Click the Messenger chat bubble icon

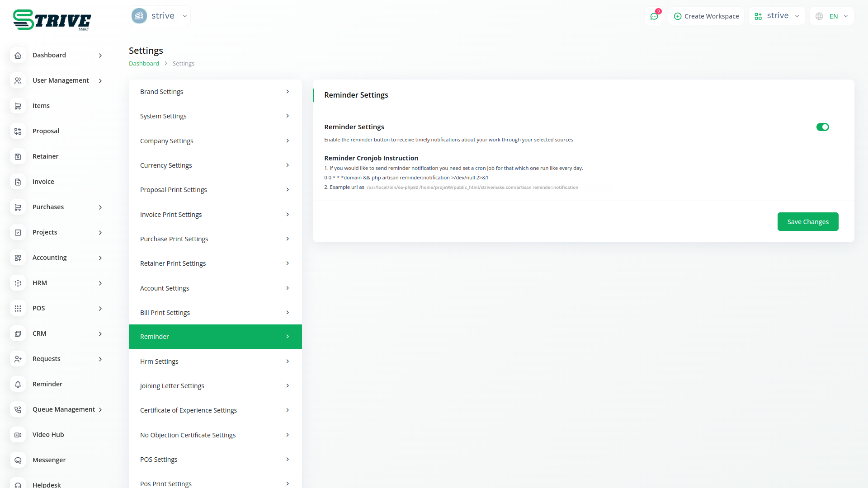pos(18,460)
